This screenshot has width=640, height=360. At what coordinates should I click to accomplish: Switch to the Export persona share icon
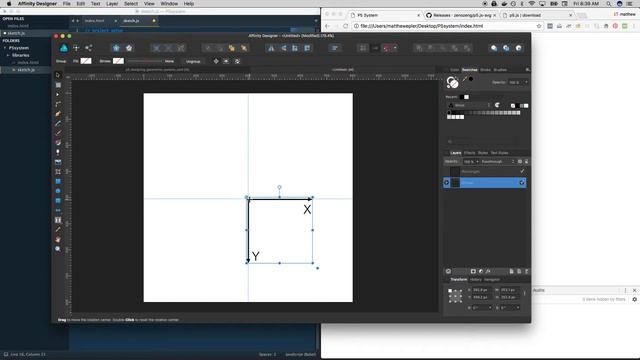coord(89,48)
